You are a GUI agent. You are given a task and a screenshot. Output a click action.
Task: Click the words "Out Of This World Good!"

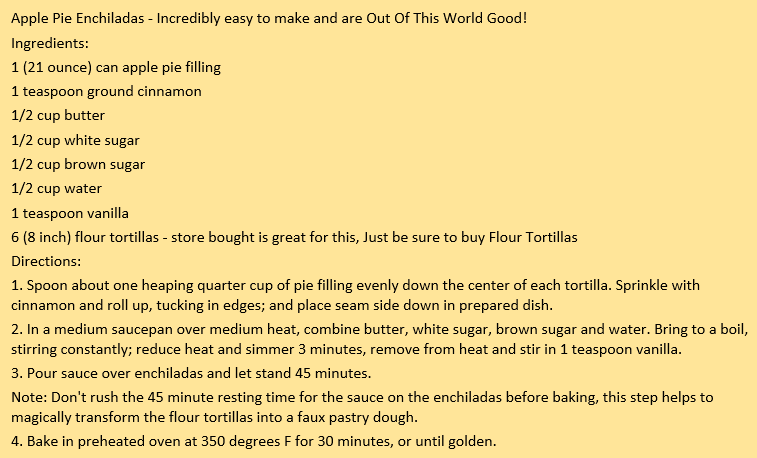point(447,18)
